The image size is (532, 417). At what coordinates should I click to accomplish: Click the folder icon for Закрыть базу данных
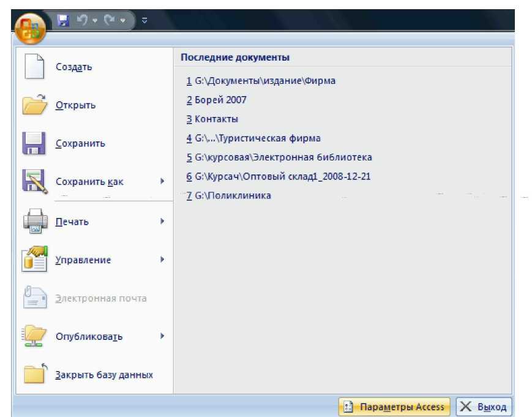pos(36,374)
